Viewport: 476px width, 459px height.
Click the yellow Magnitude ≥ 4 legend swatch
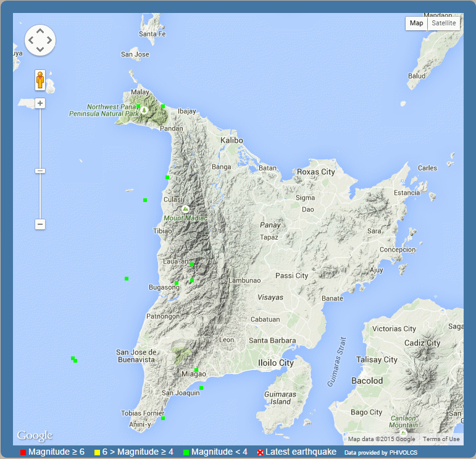[97, 453]
